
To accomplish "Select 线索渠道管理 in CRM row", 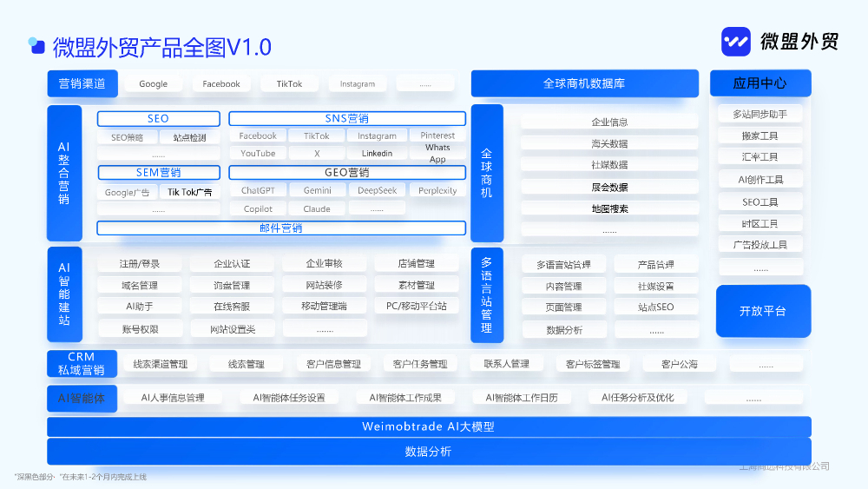I will [161, 364].
